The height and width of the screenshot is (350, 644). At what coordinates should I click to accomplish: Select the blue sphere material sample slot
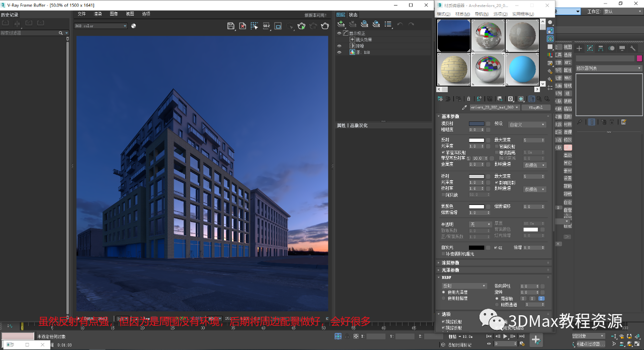coord(522,68)
